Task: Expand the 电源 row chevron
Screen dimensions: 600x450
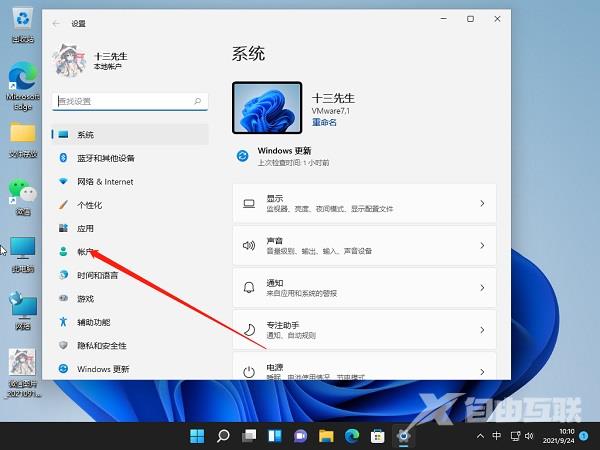Action: (x=482, y=372)
